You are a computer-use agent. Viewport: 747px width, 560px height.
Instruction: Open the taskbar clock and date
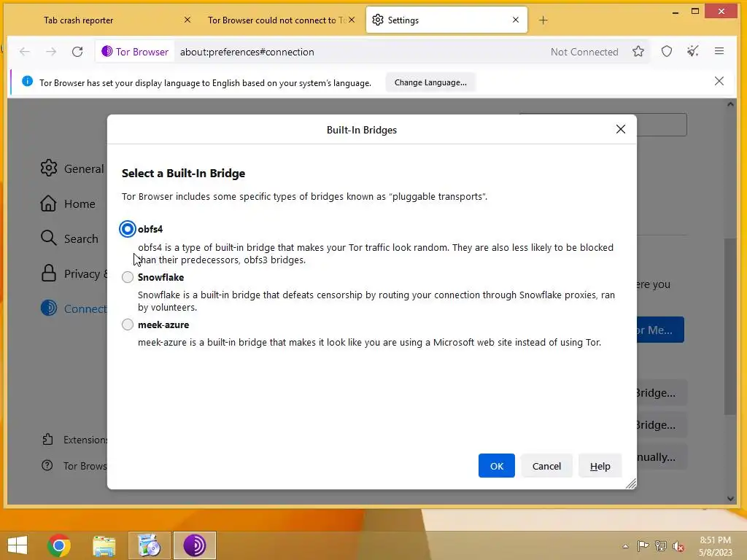point(715,546)
